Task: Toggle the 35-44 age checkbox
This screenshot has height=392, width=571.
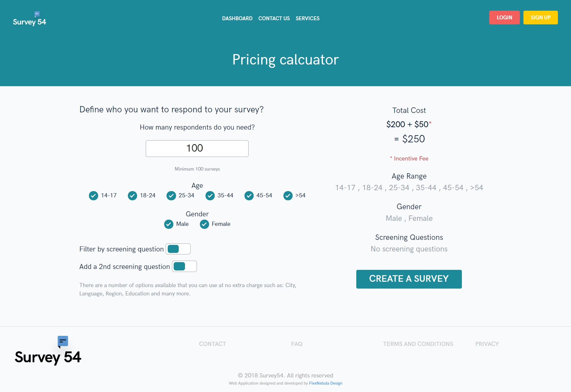Action: coord(210,196)
